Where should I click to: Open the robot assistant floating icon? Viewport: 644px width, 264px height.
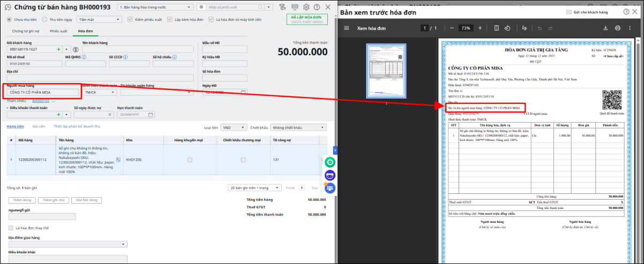[x=330, y=175]
